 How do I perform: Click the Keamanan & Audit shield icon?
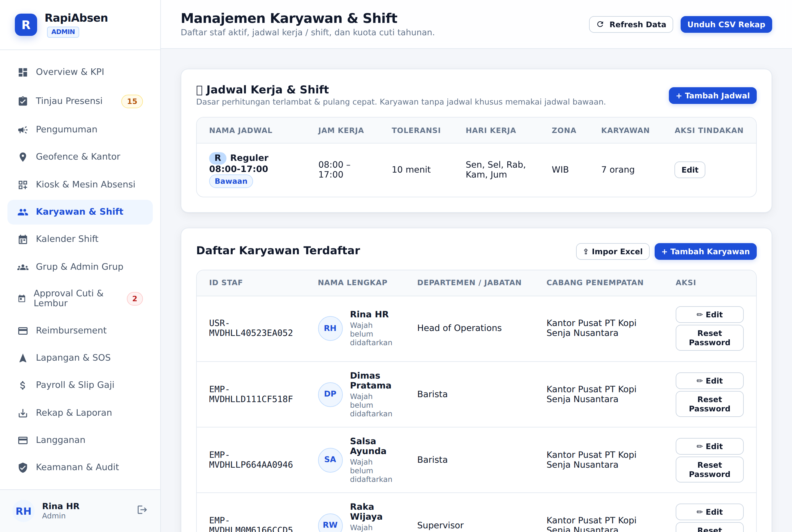pyautogui.click(x=23, y=468)
